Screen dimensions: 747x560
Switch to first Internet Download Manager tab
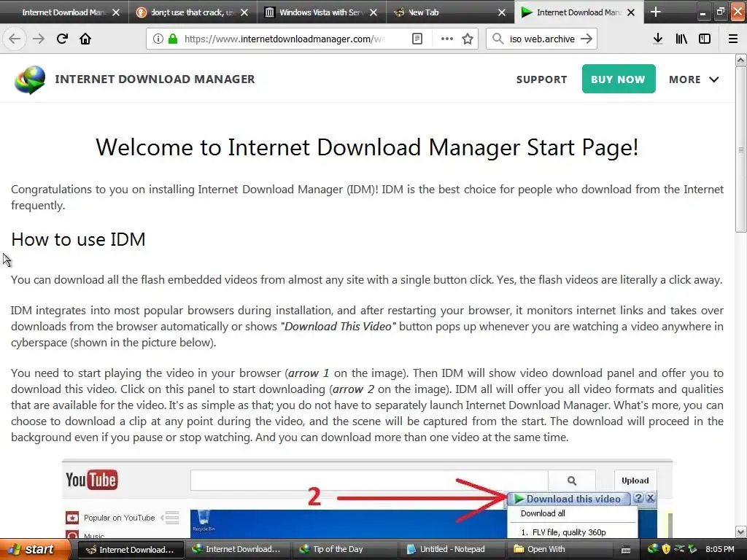pyautogui.click(x=64, y=12)
